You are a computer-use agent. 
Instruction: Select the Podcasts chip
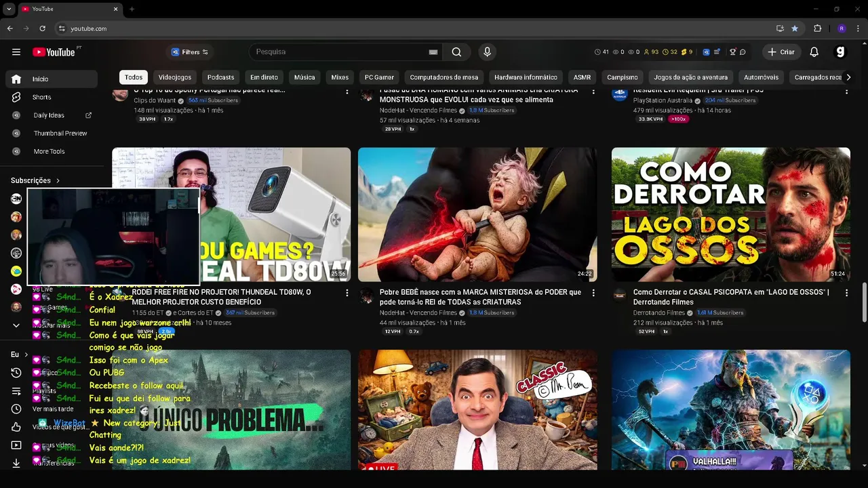coord(220,77)
